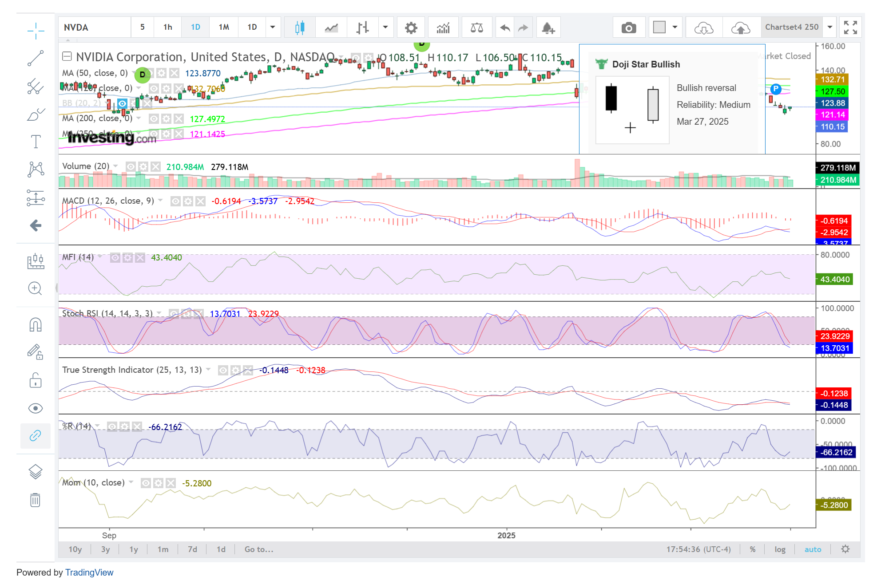Open the Compare symbols scale icon

(476, 28)
